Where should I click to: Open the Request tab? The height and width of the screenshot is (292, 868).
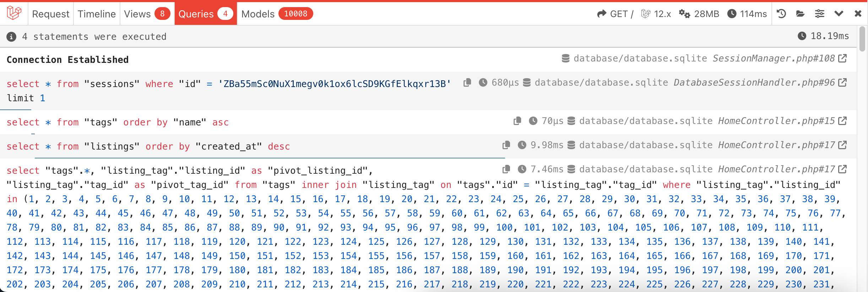pos(50,14)
